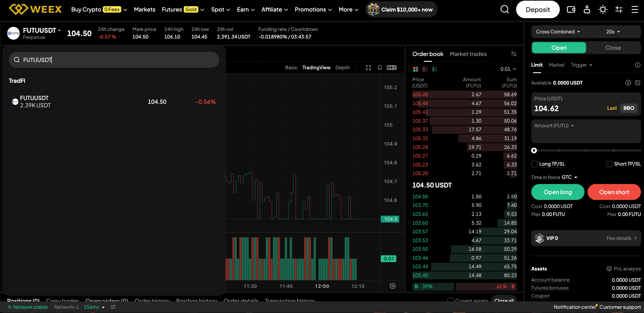
Task: Switch to Close position mode
Action: point(613,48)
